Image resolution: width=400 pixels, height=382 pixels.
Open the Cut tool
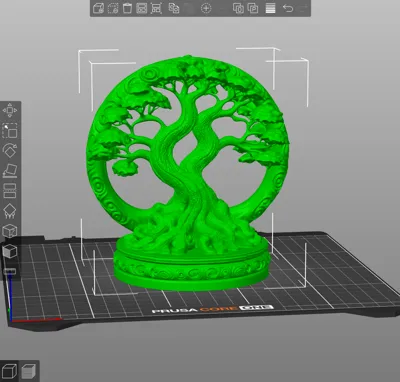pyautogui.click(x=10, y=190)
